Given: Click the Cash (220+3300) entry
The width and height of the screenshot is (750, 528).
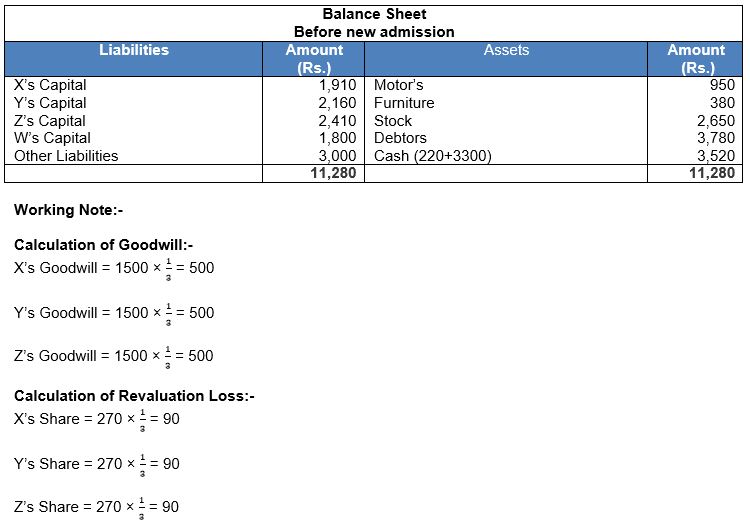Looking at the screenshot, I should pos(432,156).
